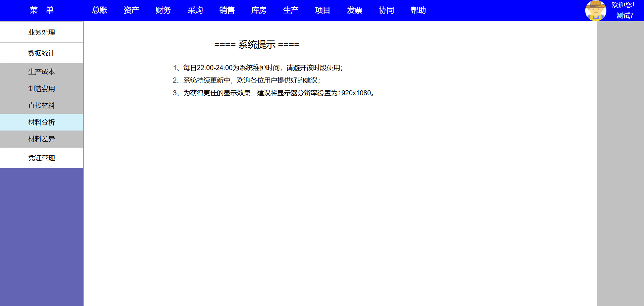Click the user avatar icon
644x306 pixels.
(x=596, y=10)
